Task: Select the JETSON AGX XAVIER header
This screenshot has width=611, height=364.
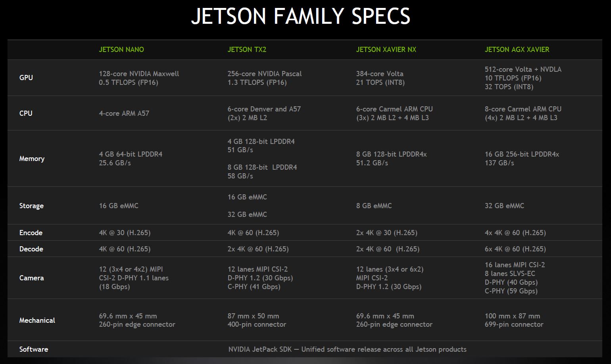Action: coord(517,50)
